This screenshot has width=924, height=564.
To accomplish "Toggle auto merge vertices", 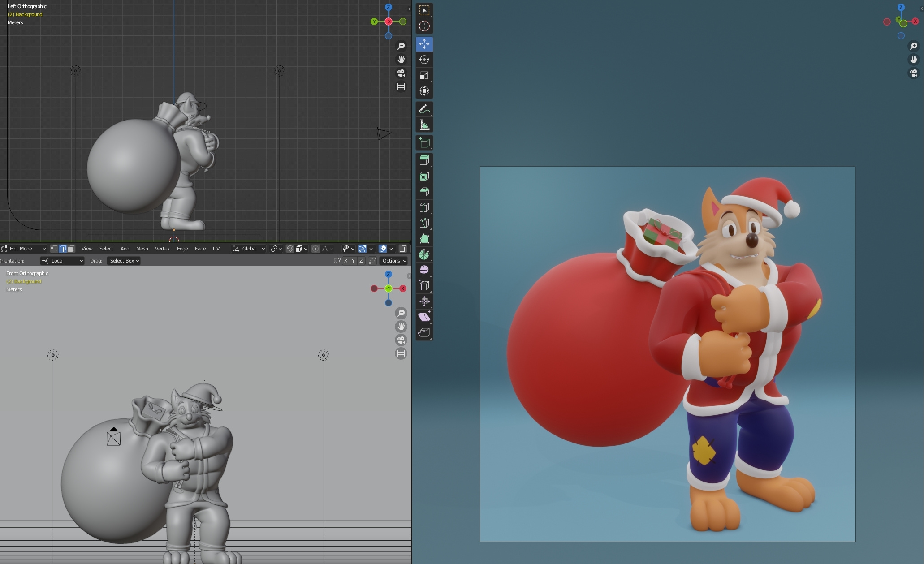I will (372, 261).
